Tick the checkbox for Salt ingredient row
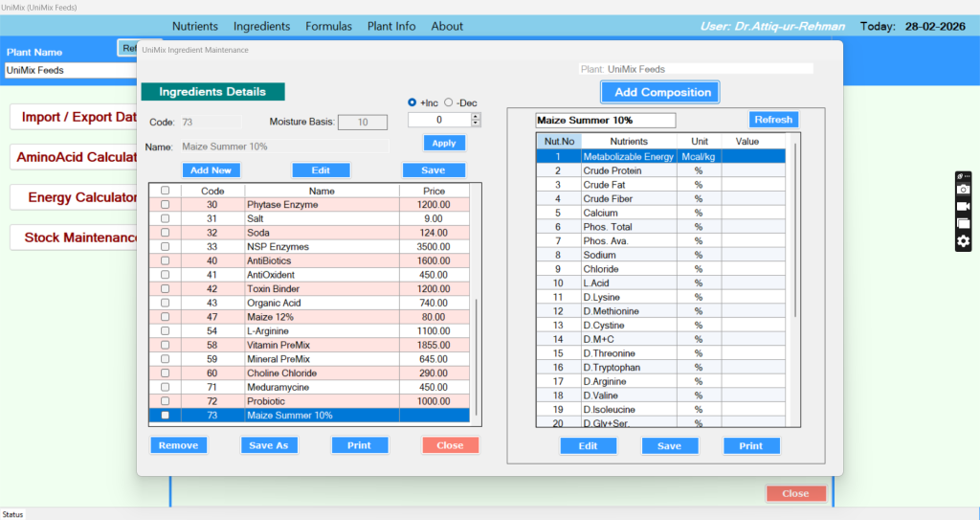This screenshot has width=980, height=520. (x=165, y=219)
